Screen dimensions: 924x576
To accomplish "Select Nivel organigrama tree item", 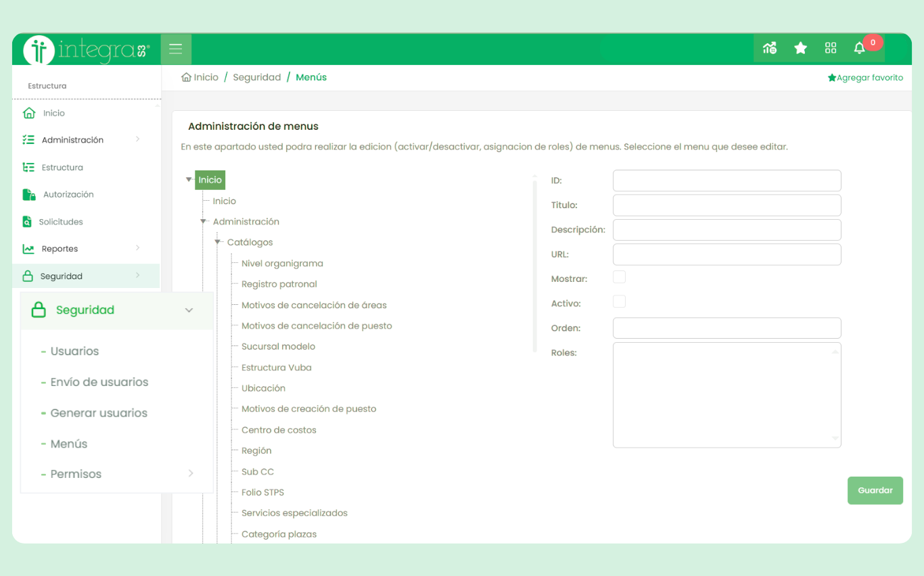I will (282, 264).
